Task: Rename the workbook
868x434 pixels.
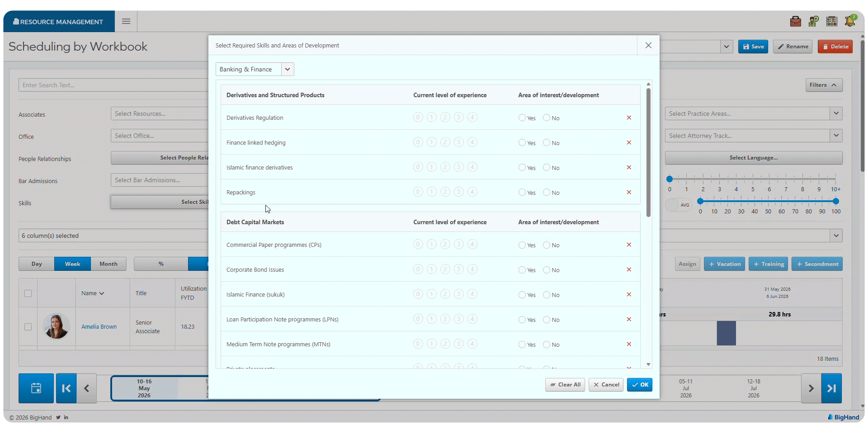Action: pyautogui.click(x=793, y=47)
